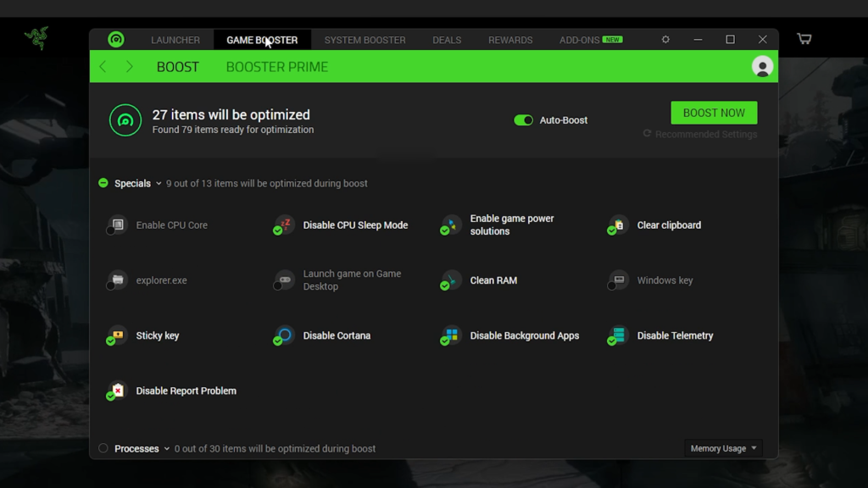This screenshot has height=488, width=868.
Task: Toggle the Auto-Boost switch
Action: [523, 120]
